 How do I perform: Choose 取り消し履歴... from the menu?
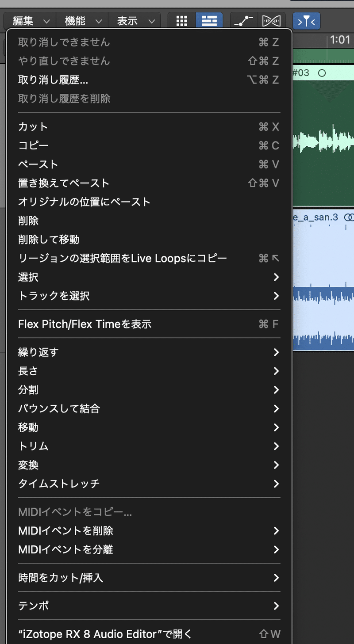click(x=53, y=80)
